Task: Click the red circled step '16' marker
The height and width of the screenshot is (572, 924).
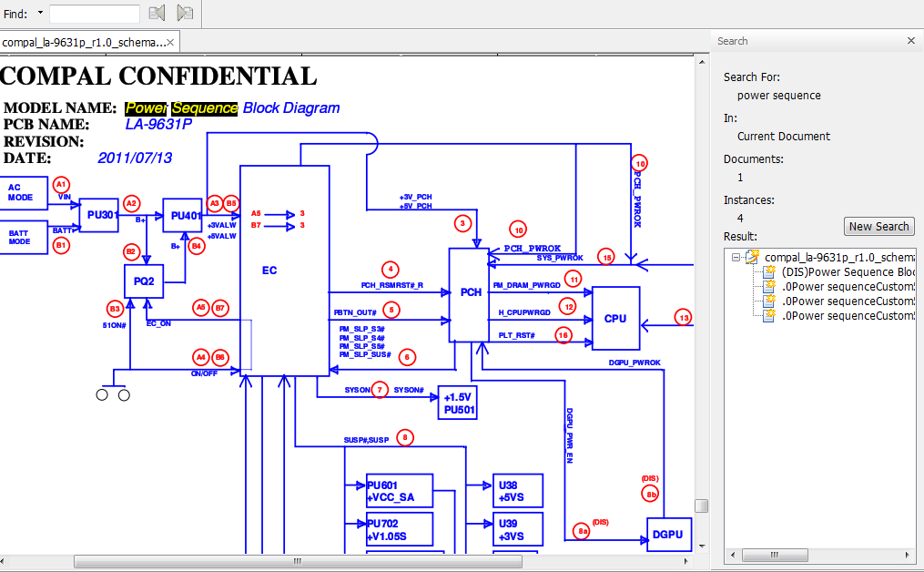Action: tap(563, 335)
